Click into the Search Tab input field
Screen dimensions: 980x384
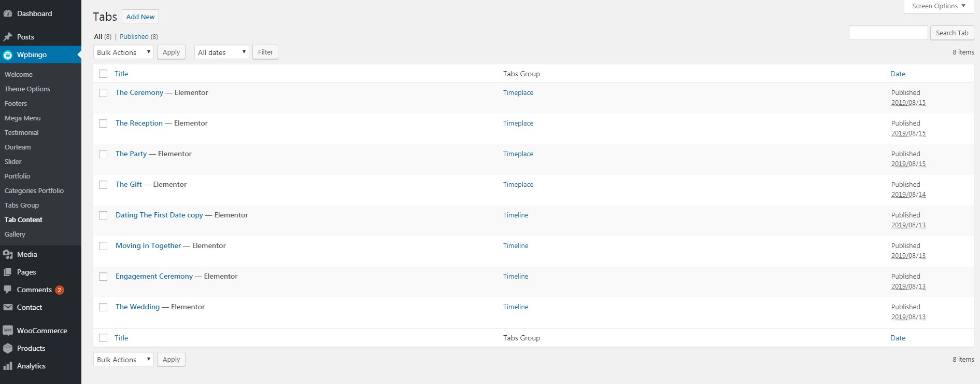(x=888, y=33)
